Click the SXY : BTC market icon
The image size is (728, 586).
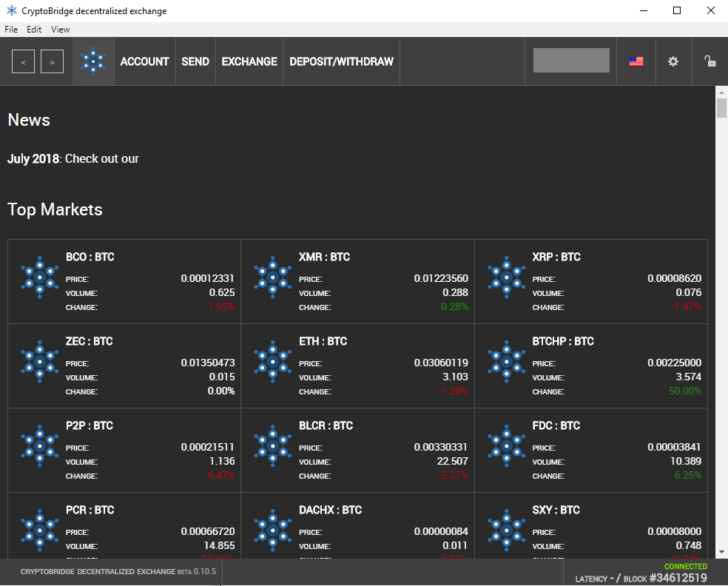[x=507, y=531]
